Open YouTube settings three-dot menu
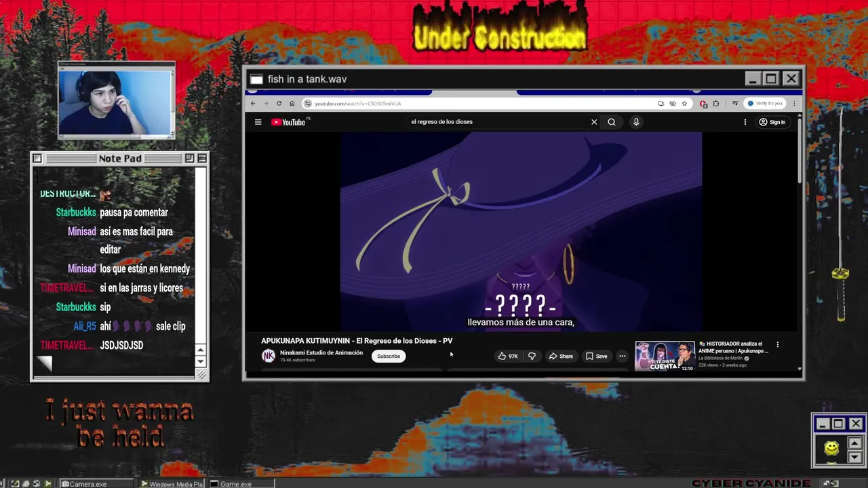 pos(745,122)
